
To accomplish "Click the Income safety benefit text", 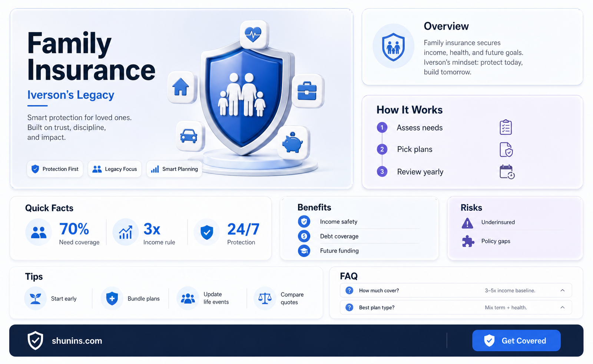I will click(x=339, y=221).
